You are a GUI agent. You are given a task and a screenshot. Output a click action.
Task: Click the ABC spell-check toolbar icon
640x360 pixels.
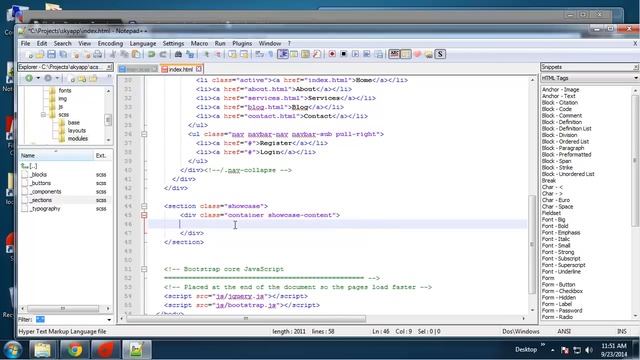coord(394,54)
